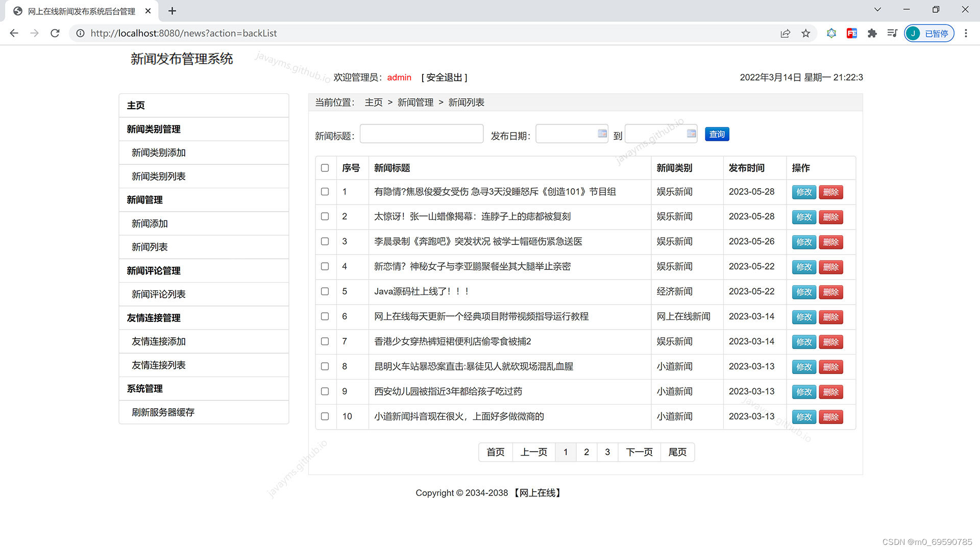Screen dimensions: 980x551
Task: Click news title 西安幼儿园被指近3年都给孩子吃过药
Action: point(448,391)
